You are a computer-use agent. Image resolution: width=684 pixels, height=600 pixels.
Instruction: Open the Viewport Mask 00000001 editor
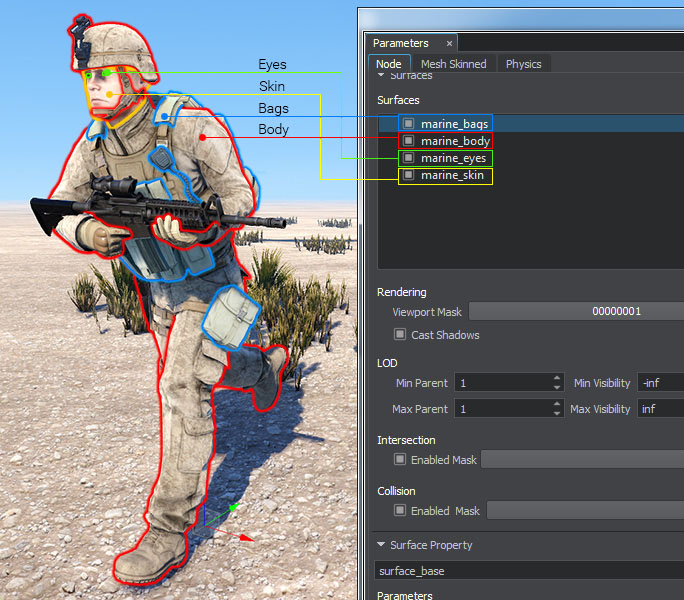(576, 312)
